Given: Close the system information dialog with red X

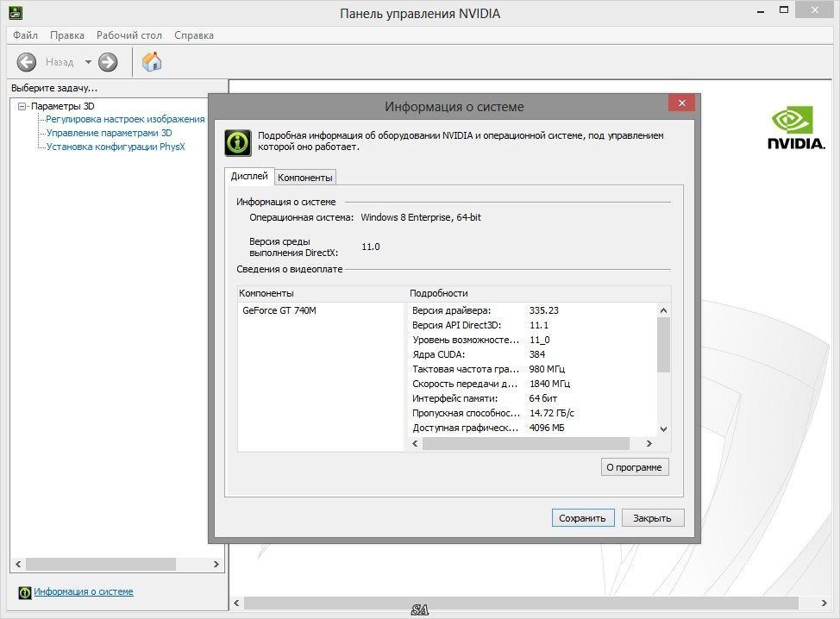Looking at the screenshot, I should pos(681,103).
